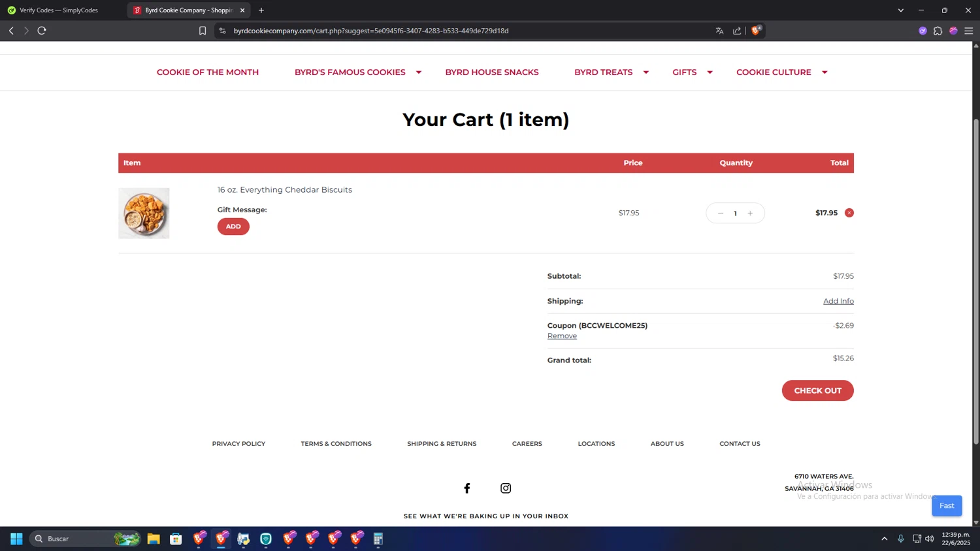Expand the Gifts dropdown arrow
980x551 pixels.
[x=710, y=72]
